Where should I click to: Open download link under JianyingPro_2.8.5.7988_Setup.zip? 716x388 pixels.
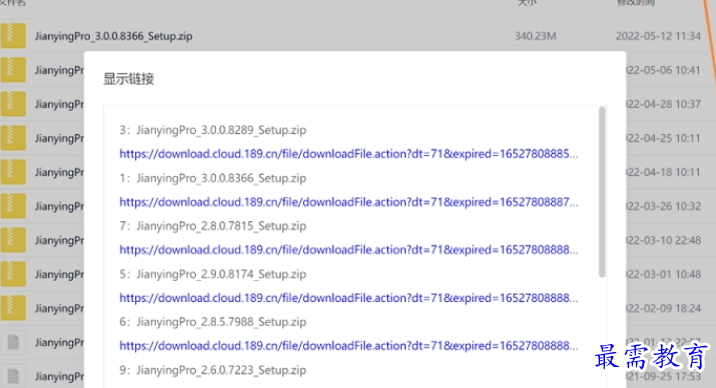pyautogui.click(x=349, y=346)
